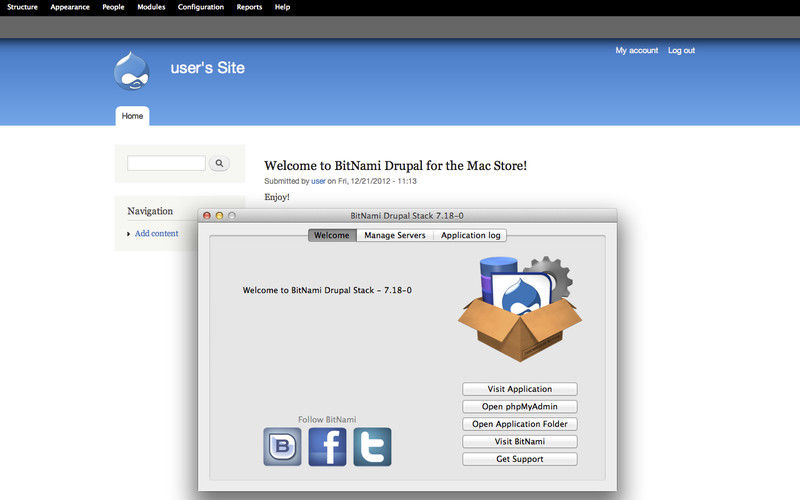The height and width of the screenshot is (500, 800).
Task: Open the Facebook icon under Follow BitNami
Action: click(x=327, y=447)
